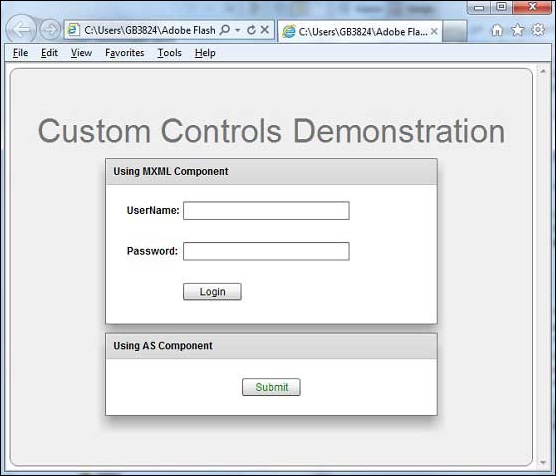Open the Edit menu

(x=49, y=53)
